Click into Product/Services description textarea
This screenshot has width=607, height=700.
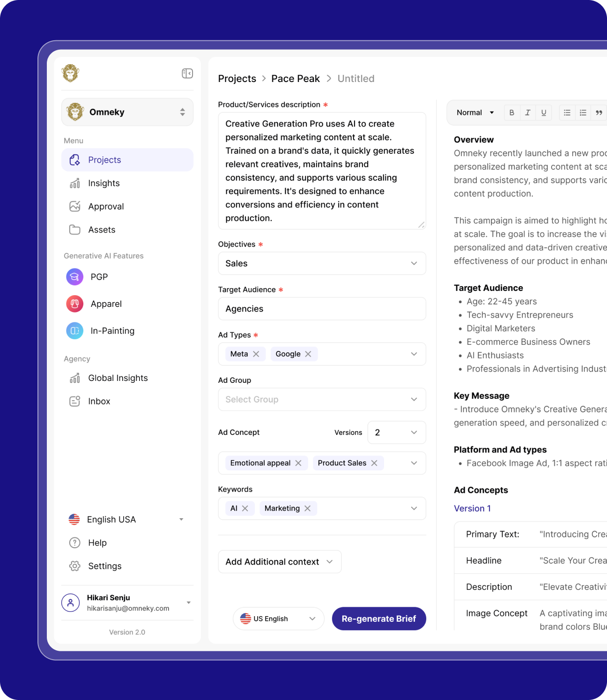(322, 171)
